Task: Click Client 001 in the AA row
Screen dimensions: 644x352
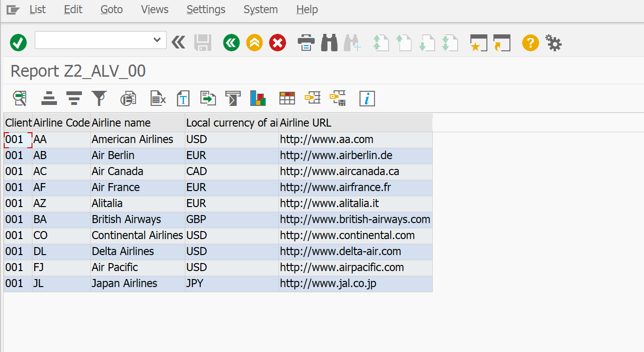Action: point(18,140)
